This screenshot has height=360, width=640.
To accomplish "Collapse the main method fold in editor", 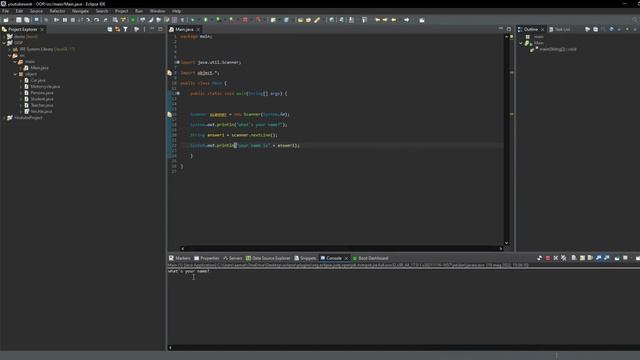I will coord(178,93).
